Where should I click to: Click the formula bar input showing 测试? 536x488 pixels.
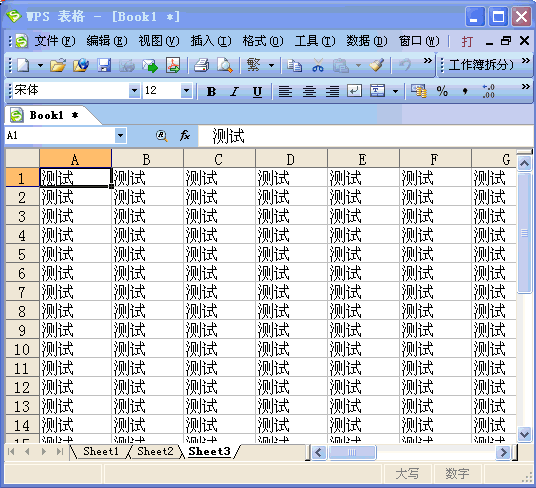(x=366, y=136)
